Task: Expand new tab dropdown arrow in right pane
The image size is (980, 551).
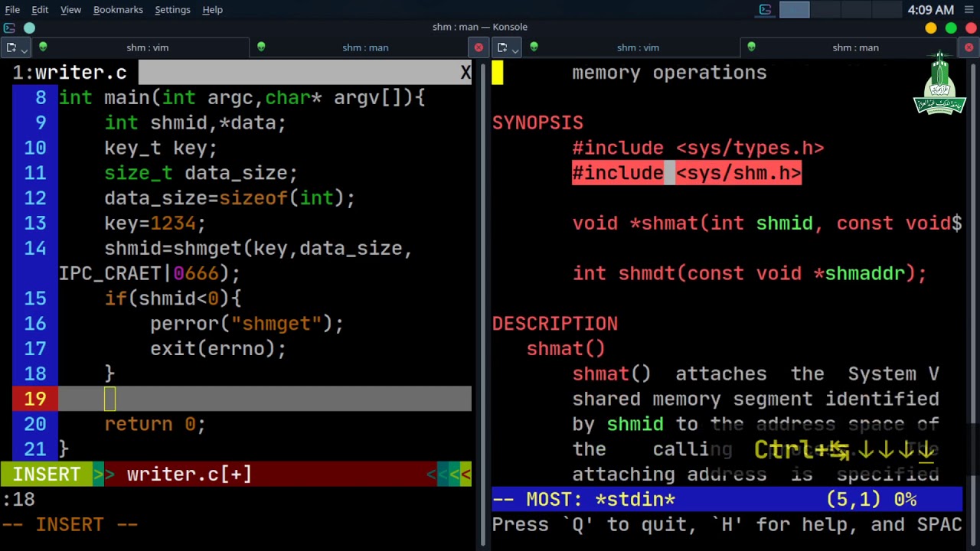Action: coord(515,50)
